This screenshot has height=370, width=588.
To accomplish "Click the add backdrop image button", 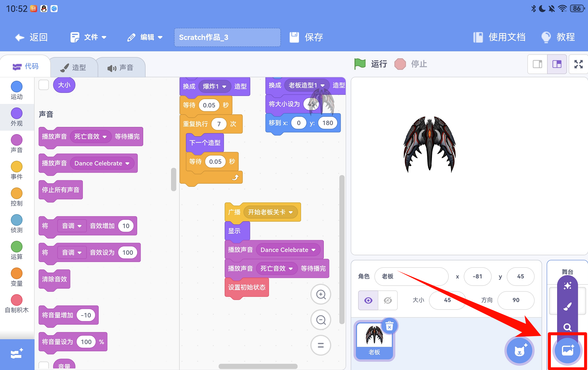I will [567, 350].
